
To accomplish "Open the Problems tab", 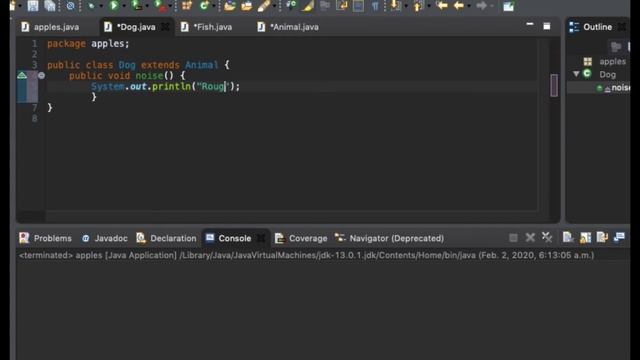I will 45,238.
